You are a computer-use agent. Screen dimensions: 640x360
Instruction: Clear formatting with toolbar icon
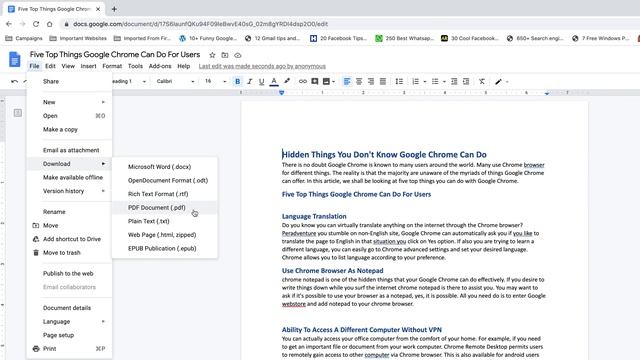click(x=482, y=82)
